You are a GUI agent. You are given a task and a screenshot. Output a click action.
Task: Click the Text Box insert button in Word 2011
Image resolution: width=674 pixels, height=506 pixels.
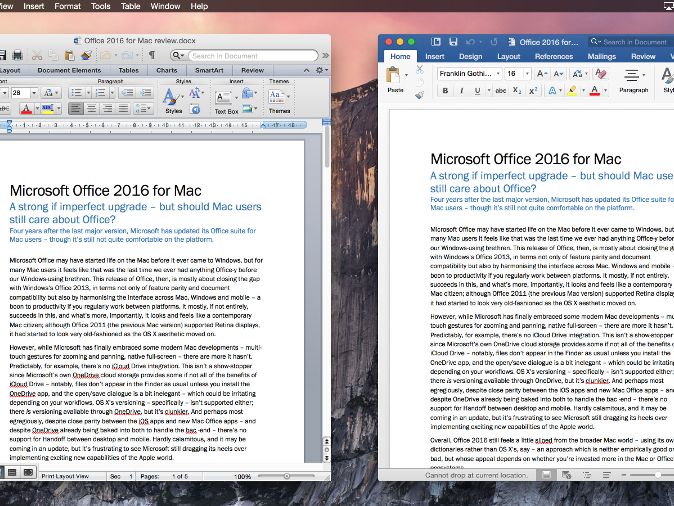[x=226, y=103]
